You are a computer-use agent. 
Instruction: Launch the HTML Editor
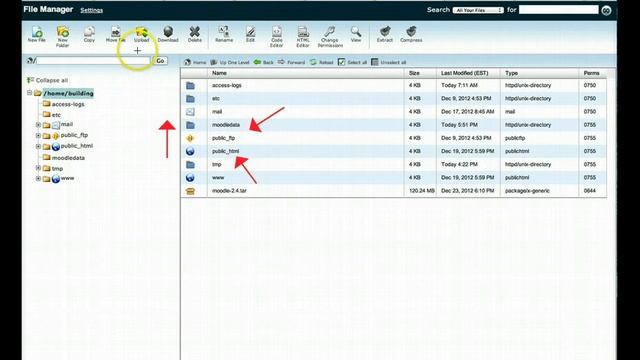tap(303, 36)
